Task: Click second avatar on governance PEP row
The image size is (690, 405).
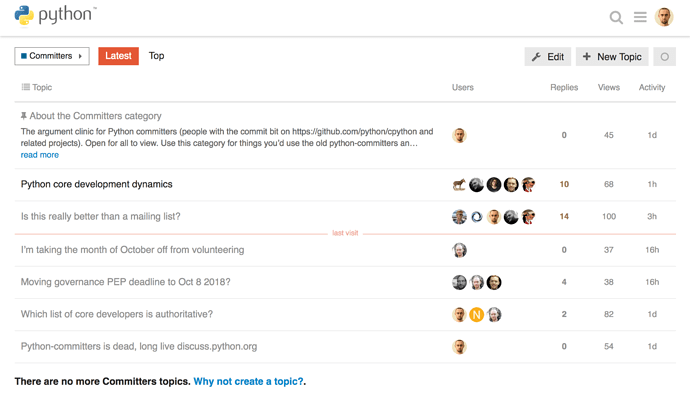Action: pyautogui.click(x=477, y=282)
